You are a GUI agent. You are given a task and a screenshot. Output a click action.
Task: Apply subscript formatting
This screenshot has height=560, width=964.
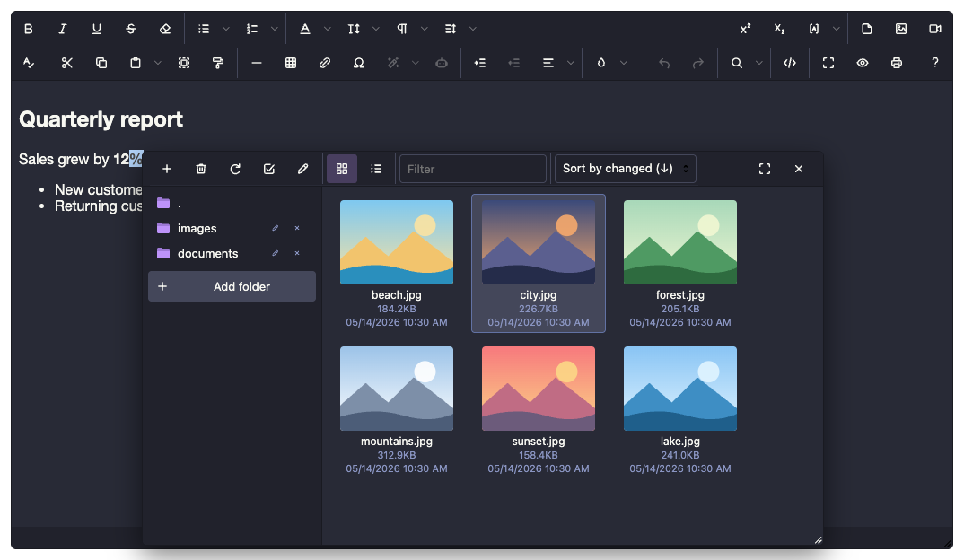tap(780, 29)
